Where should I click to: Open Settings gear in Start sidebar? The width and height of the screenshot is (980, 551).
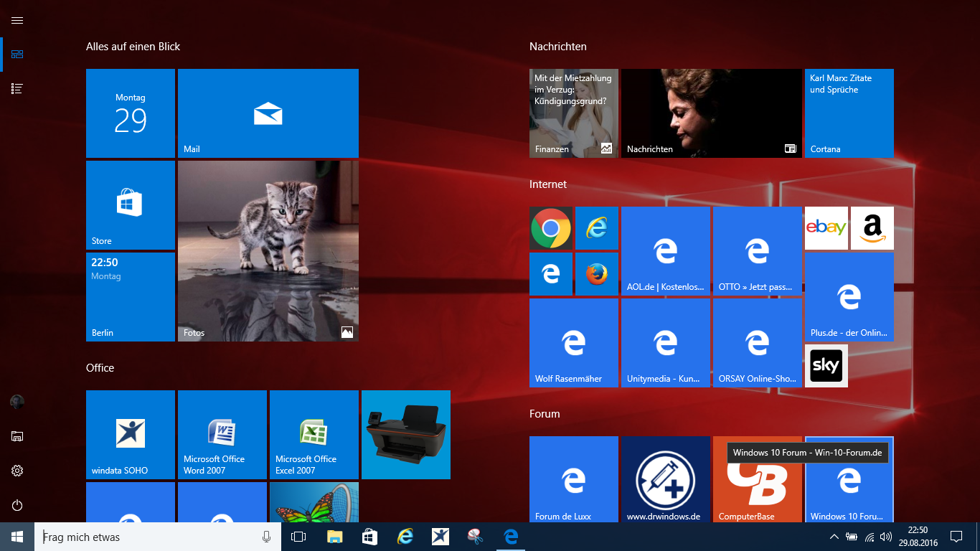[17, 471]
